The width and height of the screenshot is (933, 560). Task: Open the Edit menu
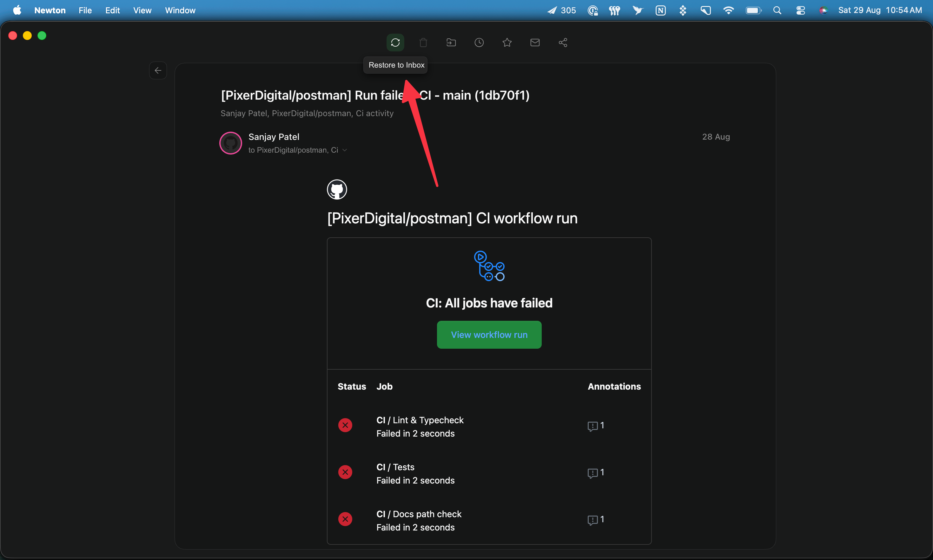(112, 10)
